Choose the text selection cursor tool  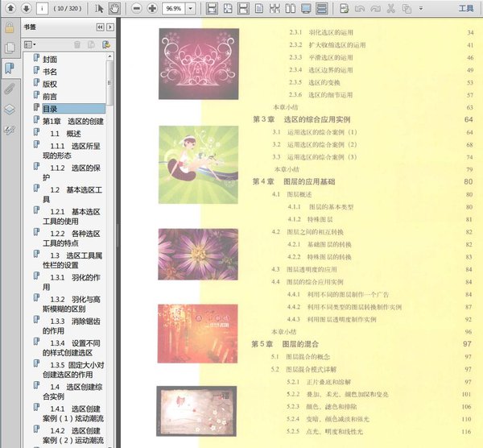coord(99,8)
